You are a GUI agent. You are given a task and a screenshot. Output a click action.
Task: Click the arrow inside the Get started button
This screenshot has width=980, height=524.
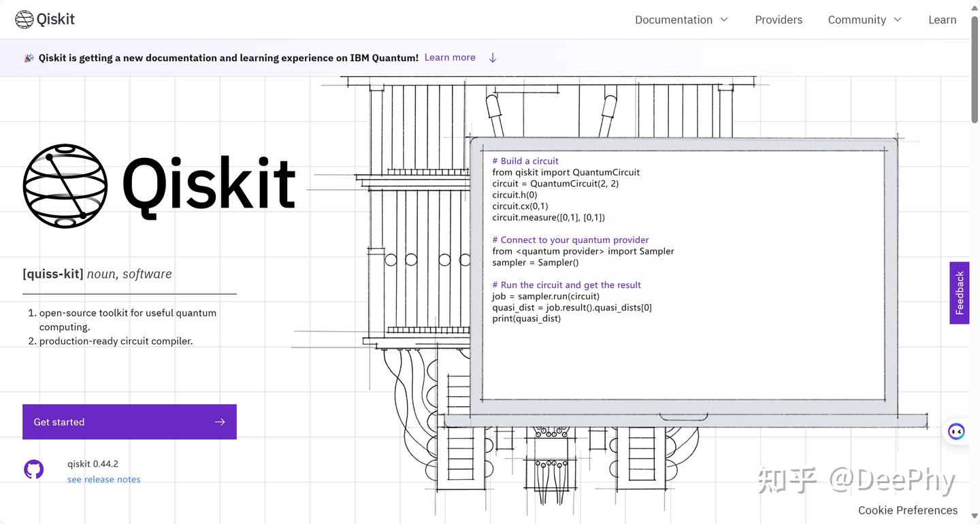coord(219,422)
